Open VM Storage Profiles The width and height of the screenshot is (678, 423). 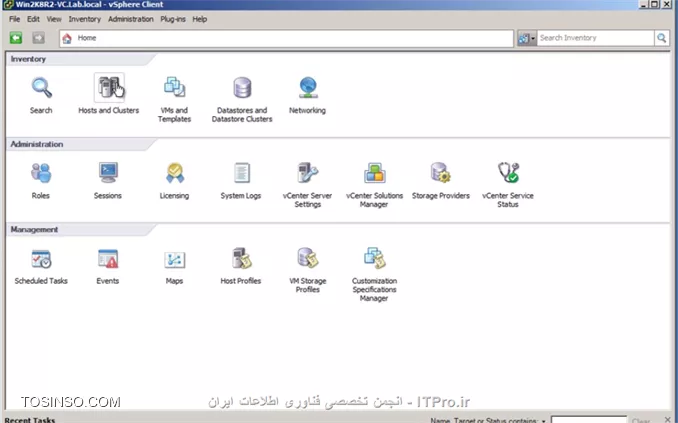(x=308, y=258)
